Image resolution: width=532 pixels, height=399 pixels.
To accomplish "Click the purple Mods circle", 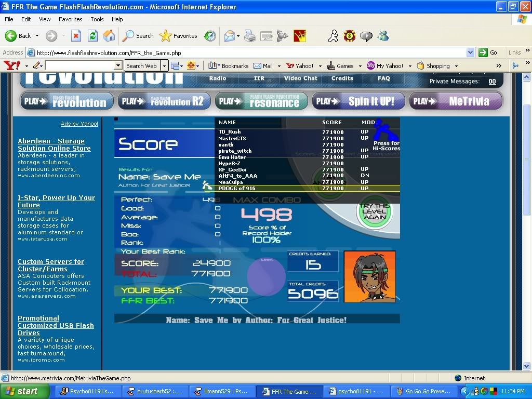I will click(x=266, y=276).
